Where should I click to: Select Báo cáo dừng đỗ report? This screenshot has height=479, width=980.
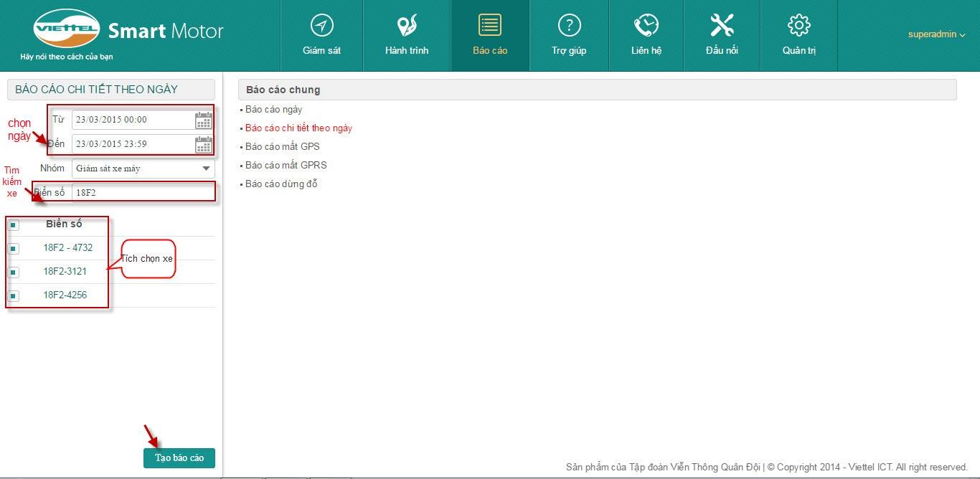(281, 184)
